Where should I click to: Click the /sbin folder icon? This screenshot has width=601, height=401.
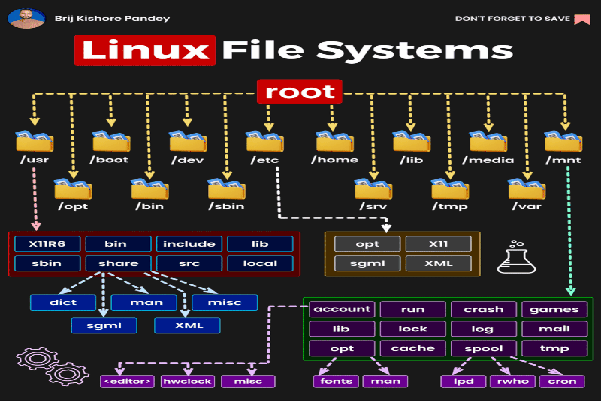click(226, 187)
